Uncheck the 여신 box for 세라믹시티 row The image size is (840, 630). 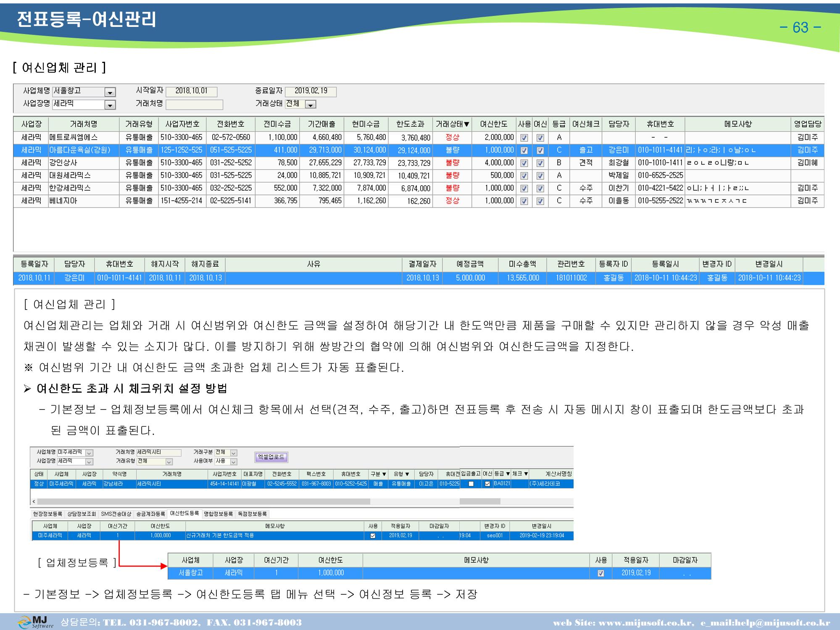[x=487, y=484]
